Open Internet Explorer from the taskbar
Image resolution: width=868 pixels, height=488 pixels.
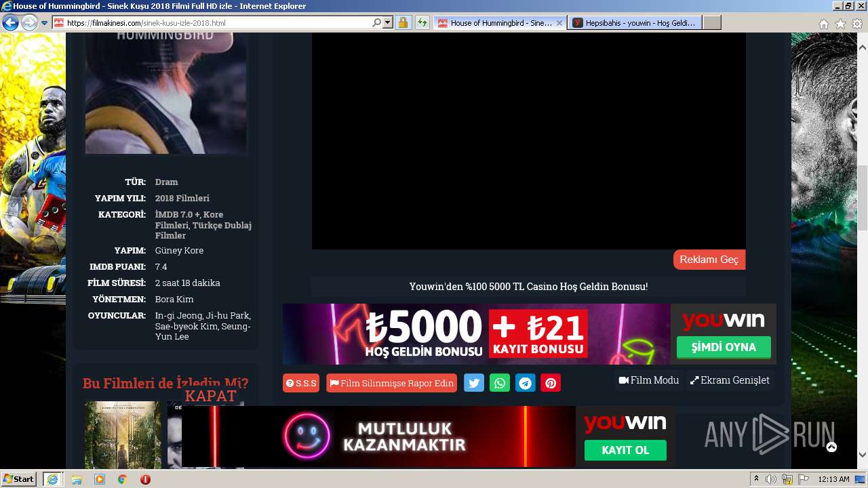click(52, 479)
